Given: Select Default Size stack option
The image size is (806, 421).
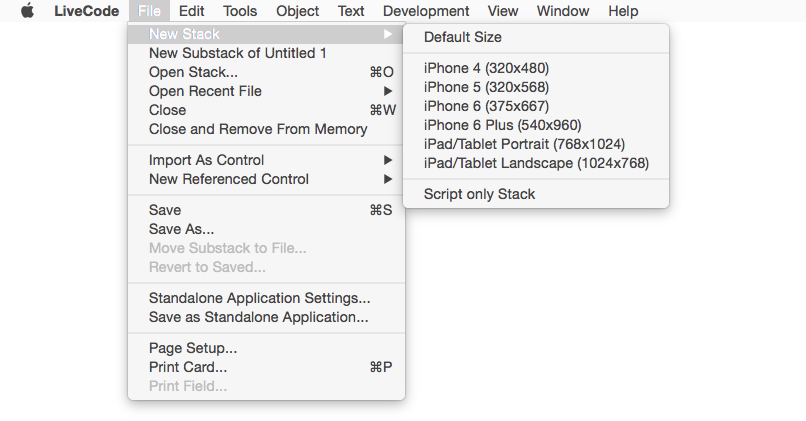Looking at the screenshot, I should click(463, 37).
